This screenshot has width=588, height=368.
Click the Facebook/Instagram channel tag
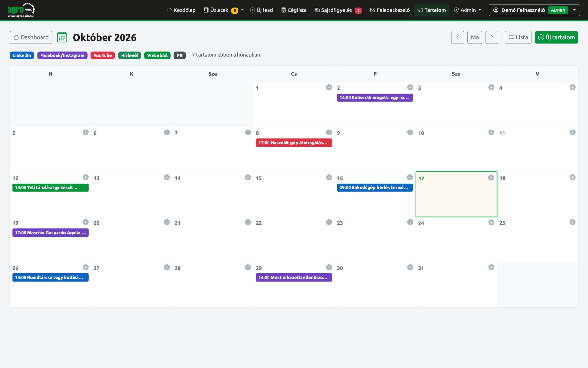pos(62,55)
